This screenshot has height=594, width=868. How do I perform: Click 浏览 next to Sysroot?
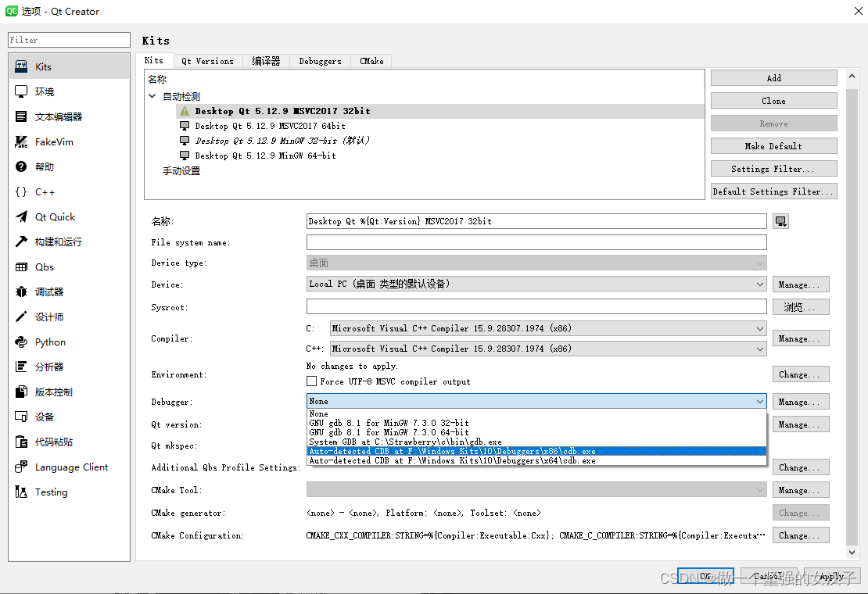point(801,307)
